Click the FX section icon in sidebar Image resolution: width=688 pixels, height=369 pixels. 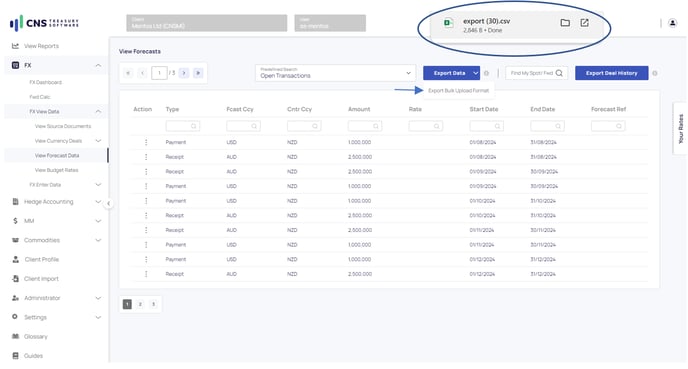[x=15, y=65]
